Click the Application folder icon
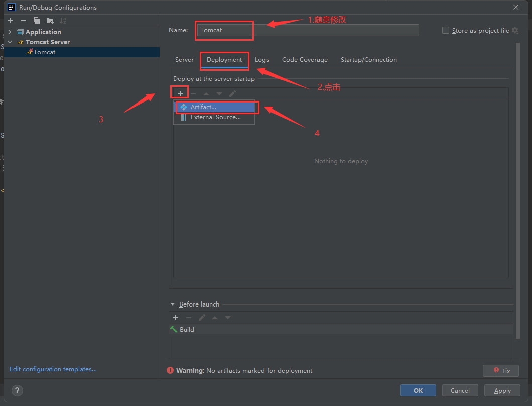Viewport: 532px width, 406px height. (20, 32)
